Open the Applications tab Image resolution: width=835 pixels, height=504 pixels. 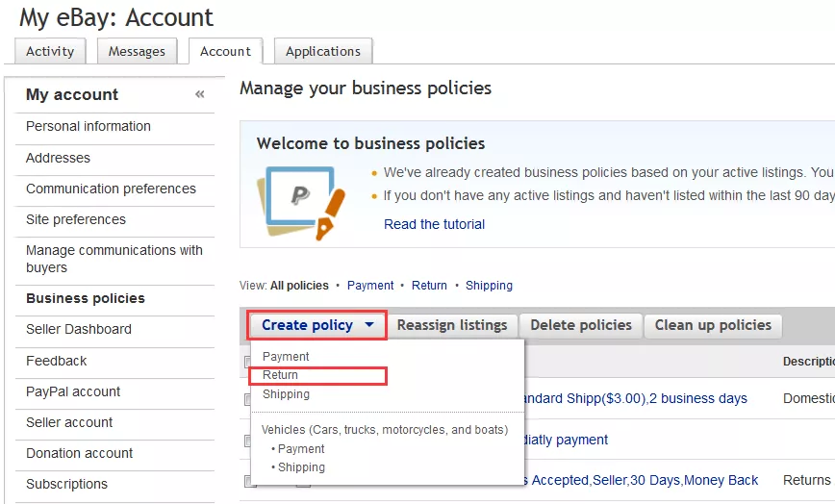point(323,51)
